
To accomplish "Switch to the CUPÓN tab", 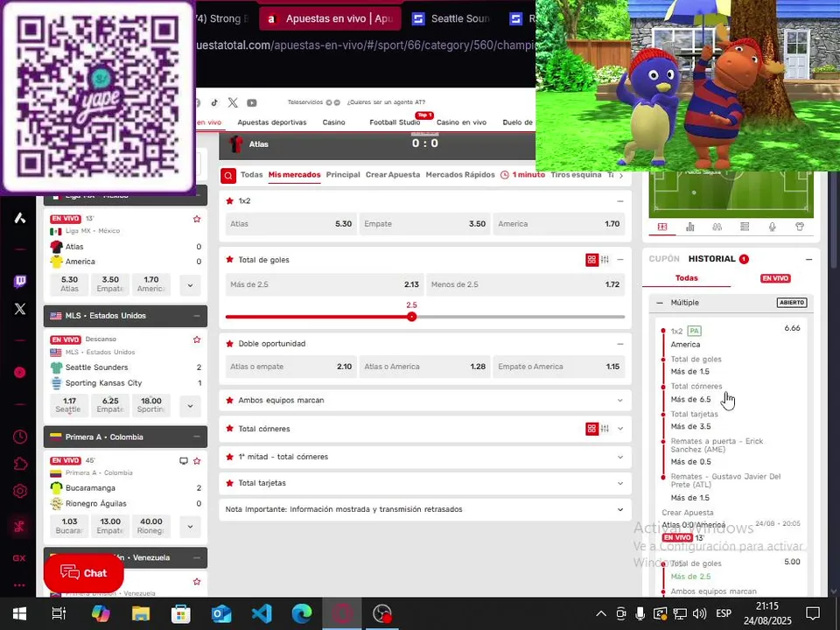I will pyautogui.click(x=664, y=259).
